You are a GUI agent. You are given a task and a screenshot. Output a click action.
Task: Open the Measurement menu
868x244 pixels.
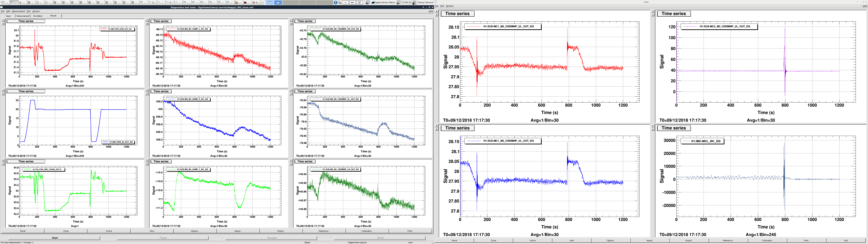[18, 11]
